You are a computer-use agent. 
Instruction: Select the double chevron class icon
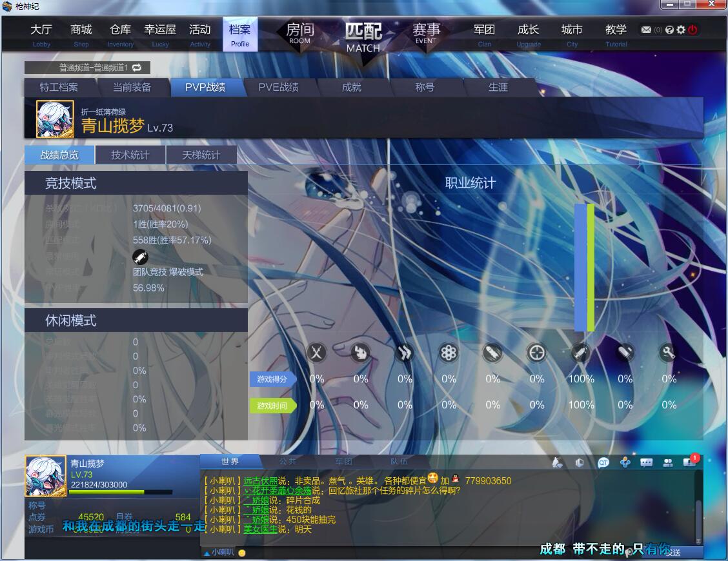tap(405, 353)
